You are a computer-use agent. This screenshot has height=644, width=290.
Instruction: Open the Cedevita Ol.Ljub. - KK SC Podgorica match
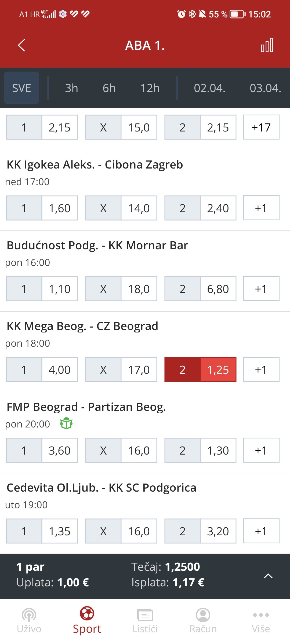[102, 488]
